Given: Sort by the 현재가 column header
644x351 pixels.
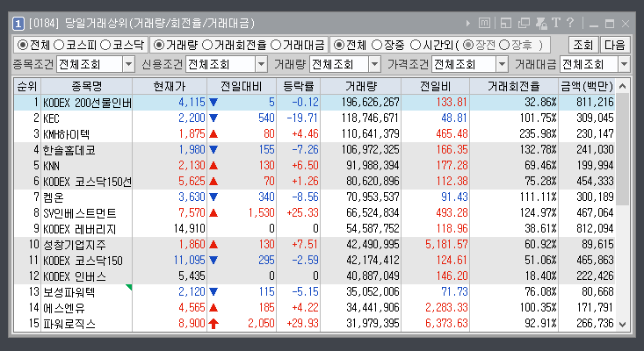Looking at the screenshot, I should [170, 87].
